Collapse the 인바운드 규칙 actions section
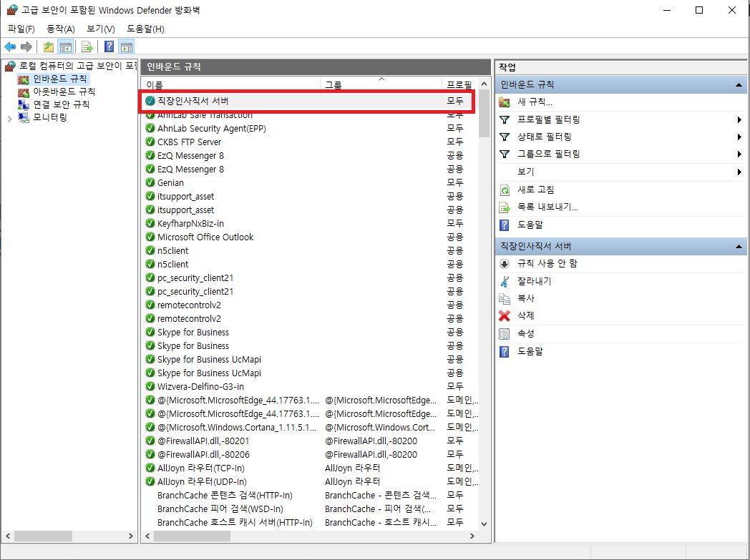The width and height of the screenshot is (750, 560). [739, 85]
